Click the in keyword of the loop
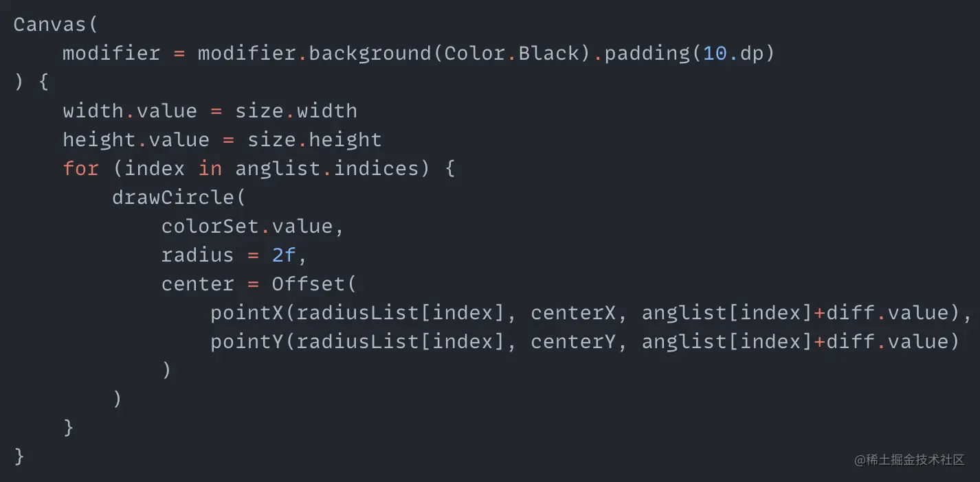This screenshot has height=482, width=980. 210,168
